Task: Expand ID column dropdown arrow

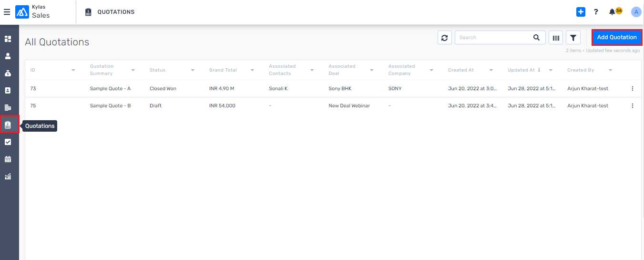Action: pyautogui.click(x=73, y=70)
